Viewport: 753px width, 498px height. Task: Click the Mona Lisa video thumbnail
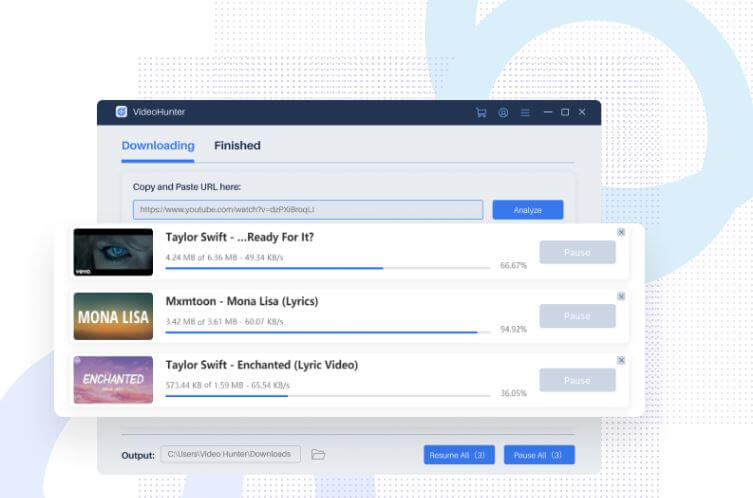pyautogui.click(x=113, y=316)
